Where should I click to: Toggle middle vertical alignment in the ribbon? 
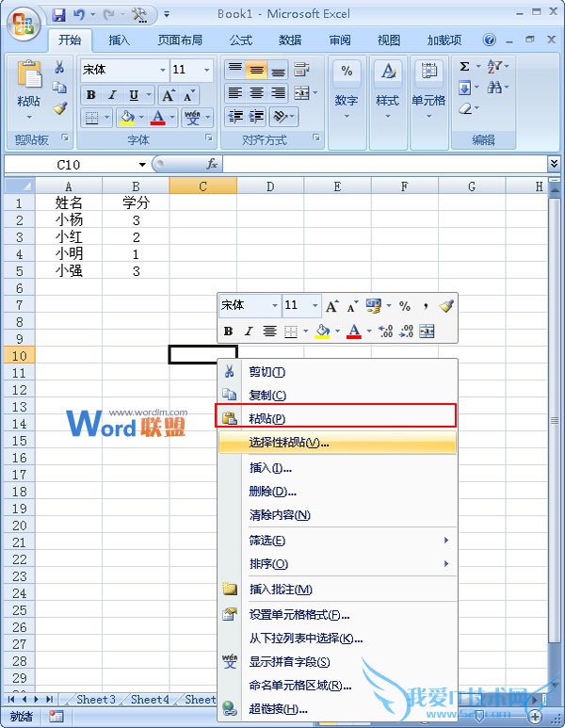tap(256, 70)
